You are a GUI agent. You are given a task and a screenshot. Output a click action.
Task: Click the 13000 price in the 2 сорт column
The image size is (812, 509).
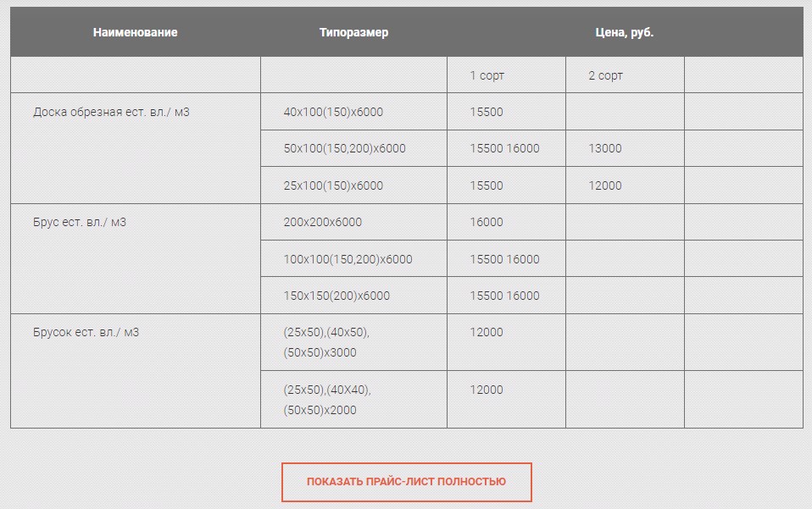605,149
